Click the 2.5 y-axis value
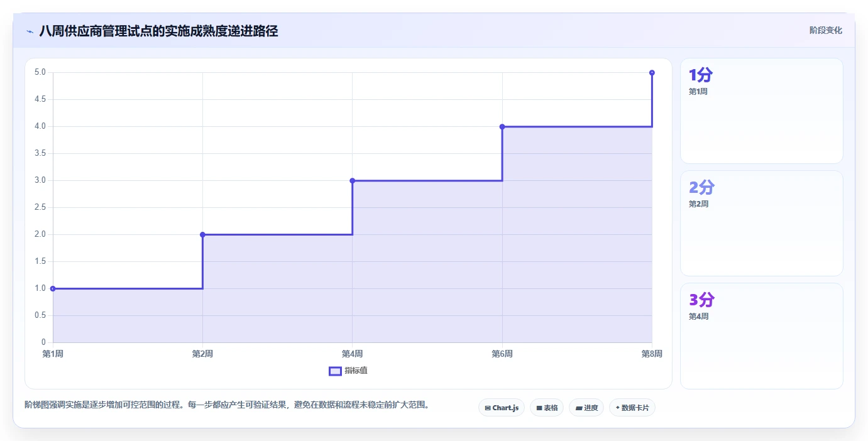This screenshot has width=868, height=441. tap(40, 207)
